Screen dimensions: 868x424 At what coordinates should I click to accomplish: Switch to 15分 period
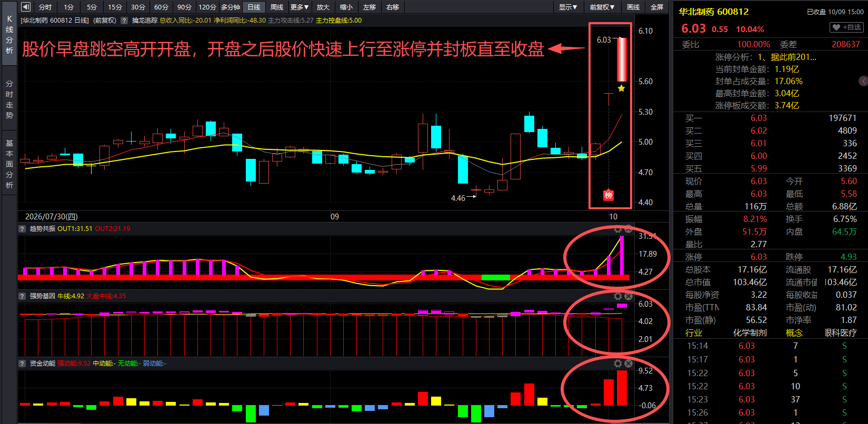pyautogui.click(x=115, y=7)
